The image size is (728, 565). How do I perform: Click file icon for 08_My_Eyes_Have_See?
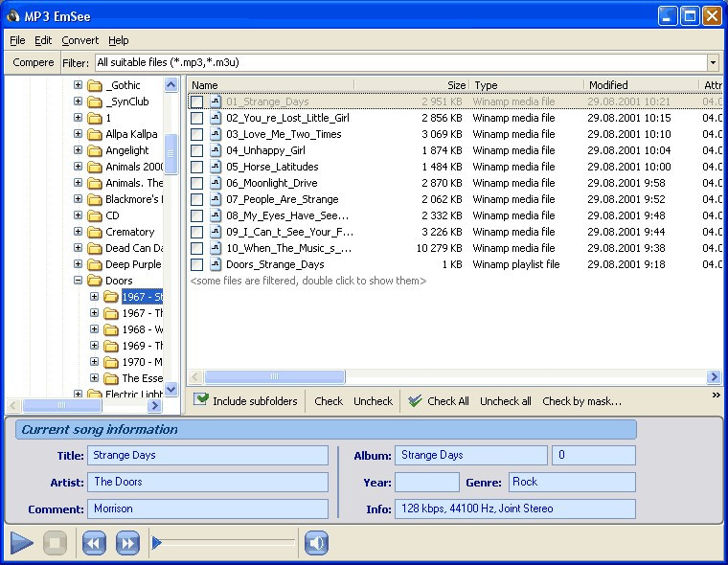coord(215,215)
